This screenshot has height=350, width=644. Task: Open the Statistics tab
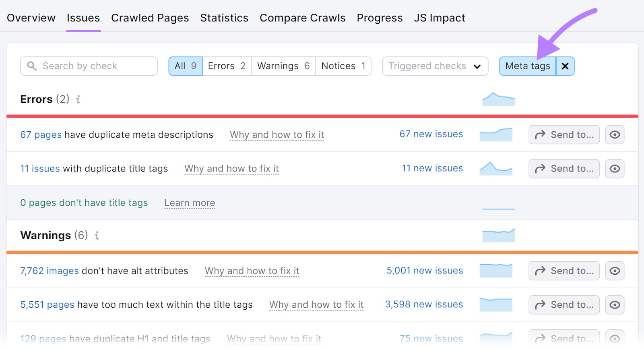(x=224, y=18)
